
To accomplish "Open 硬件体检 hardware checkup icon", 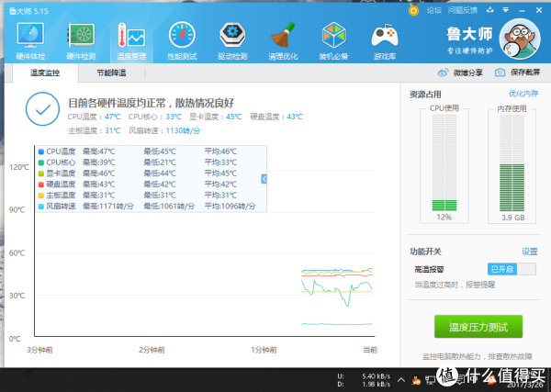I will point(30,35).
